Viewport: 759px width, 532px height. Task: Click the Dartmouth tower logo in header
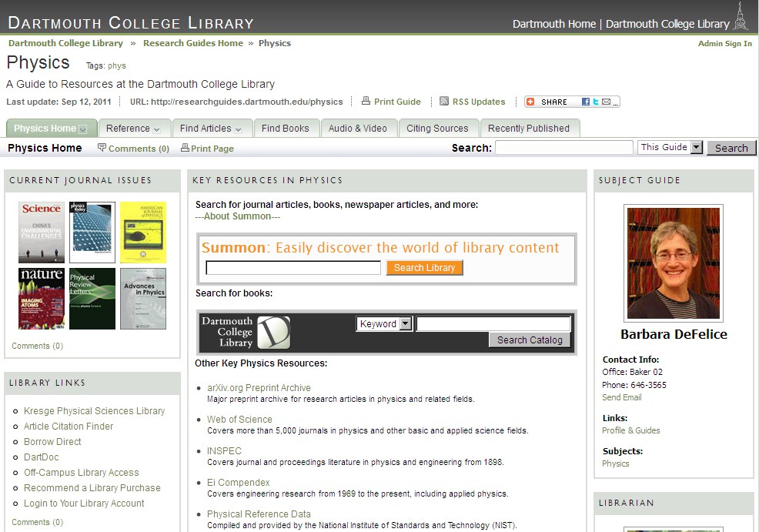pyautogui.click(x=740, y=16)
